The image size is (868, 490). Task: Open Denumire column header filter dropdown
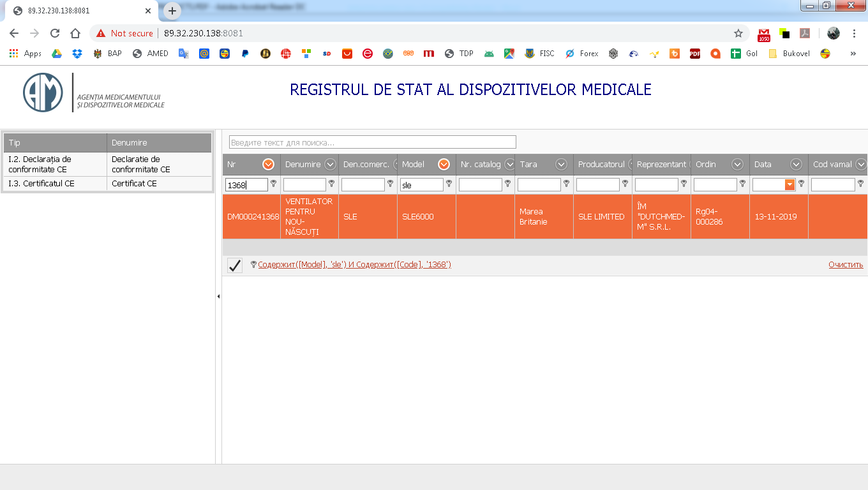click(330, 165)
